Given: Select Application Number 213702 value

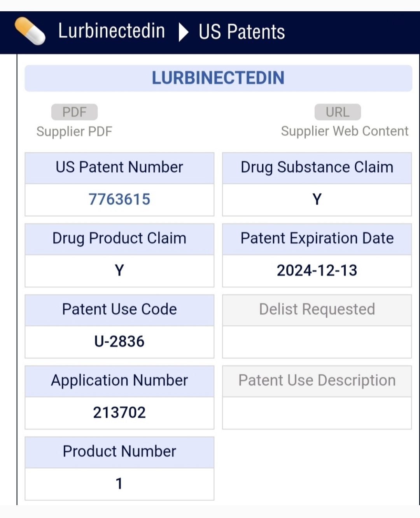Looking at the screenshot, I should point(119,413).
